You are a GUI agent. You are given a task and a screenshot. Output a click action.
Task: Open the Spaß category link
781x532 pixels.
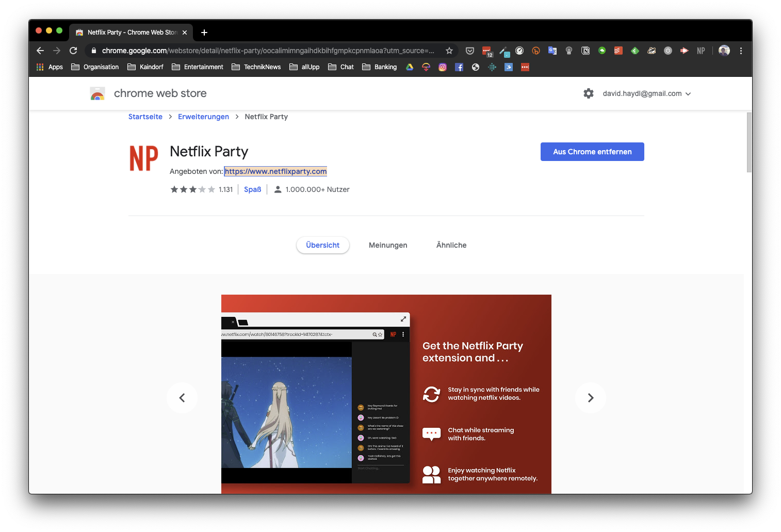[x=253, y=189]
